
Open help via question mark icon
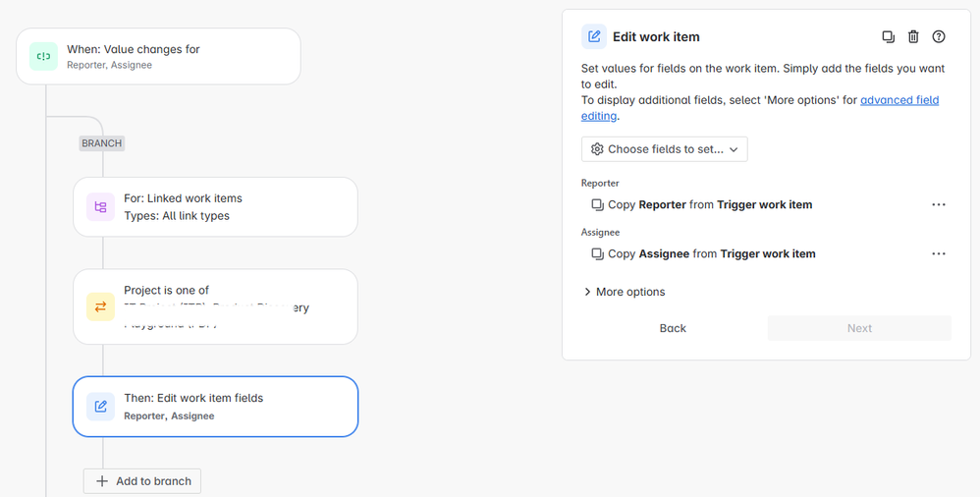click(938, 37)
